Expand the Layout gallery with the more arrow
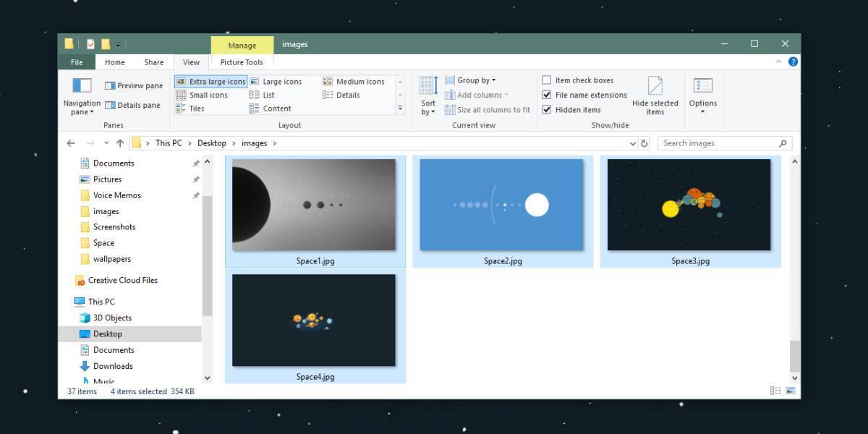 pos(400,107)
